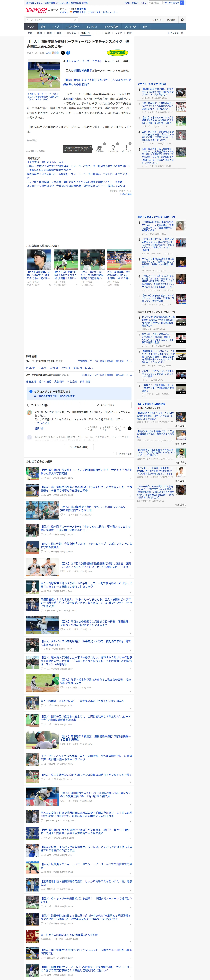Open the MLBトップ link
The image size is (210, 980).
click(x=87, y=375)
